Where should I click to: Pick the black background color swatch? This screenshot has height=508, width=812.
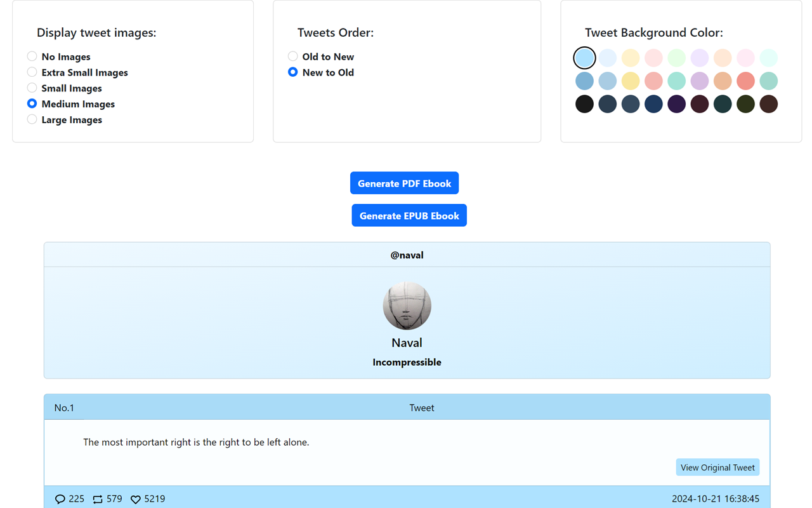click(584, 104)
